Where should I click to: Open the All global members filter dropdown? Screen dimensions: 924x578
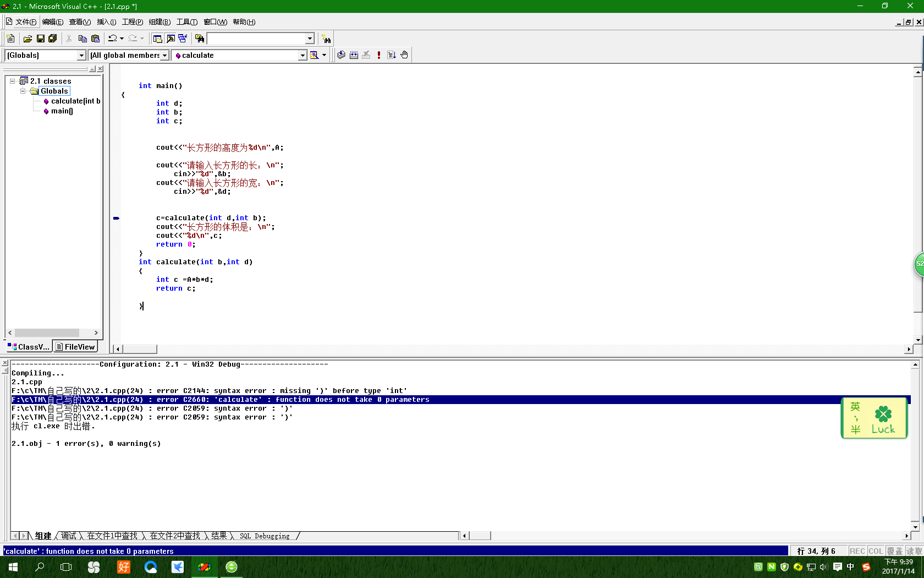pyautogui.click(x=164, y=55)
